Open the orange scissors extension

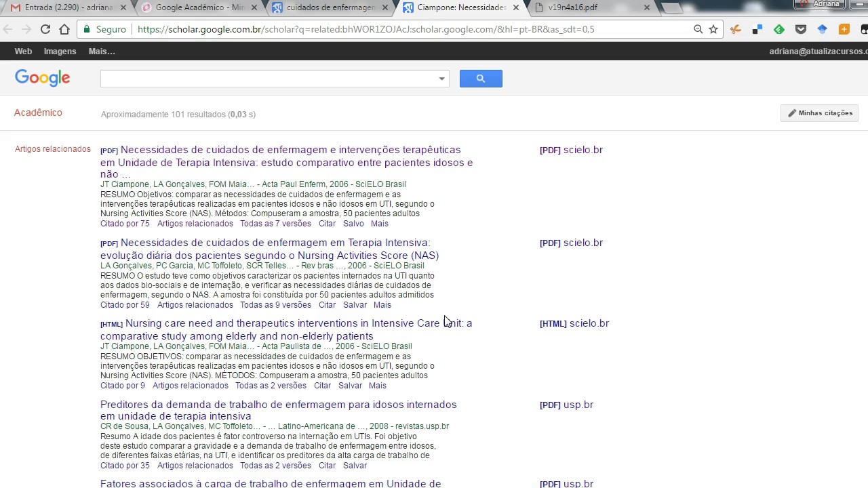pos(736,29)
